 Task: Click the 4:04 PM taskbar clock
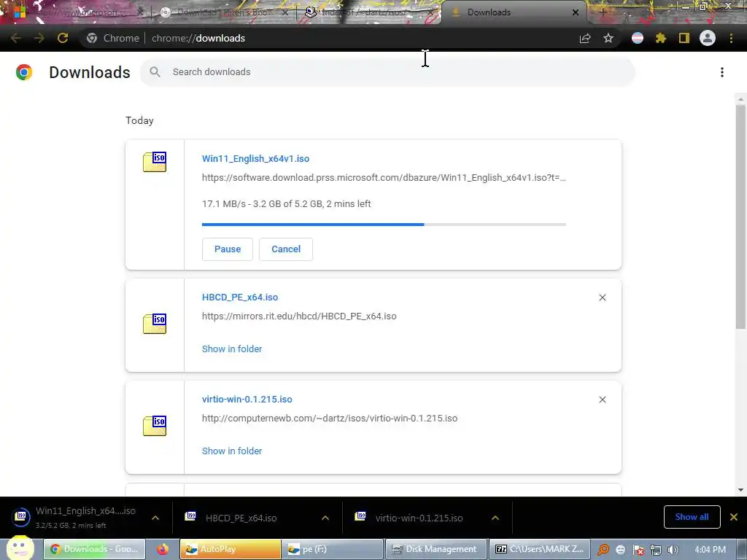click(x=710, y=550)
